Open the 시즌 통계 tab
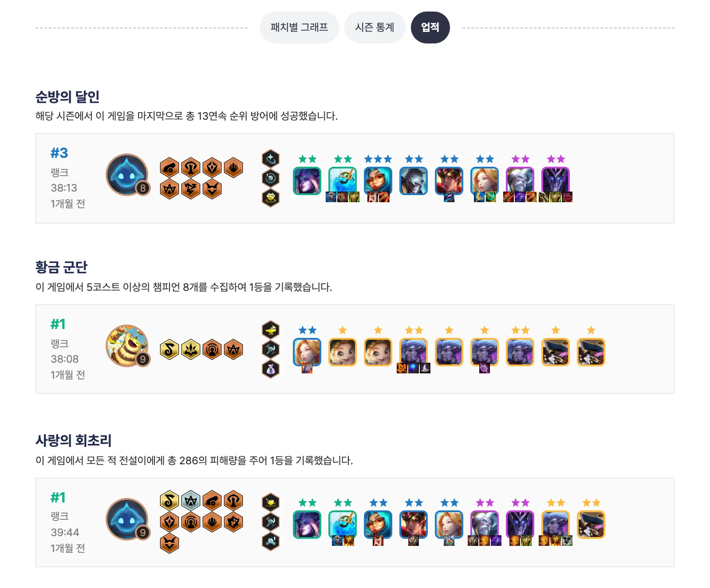 coord(375,27)
